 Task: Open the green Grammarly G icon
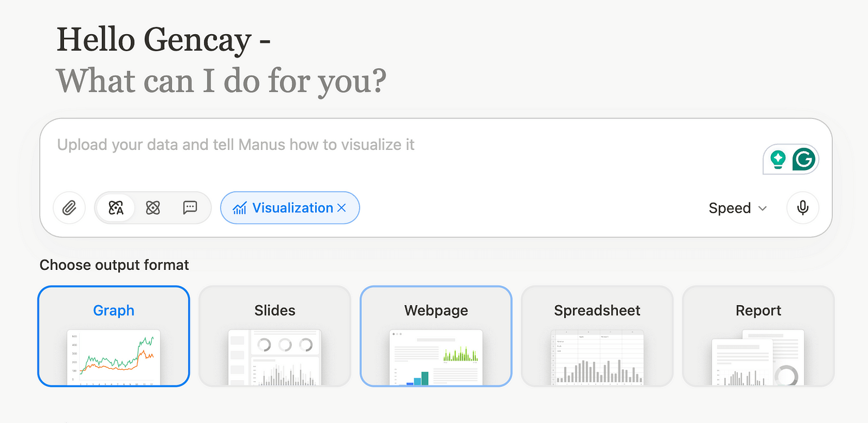(804, 159)
